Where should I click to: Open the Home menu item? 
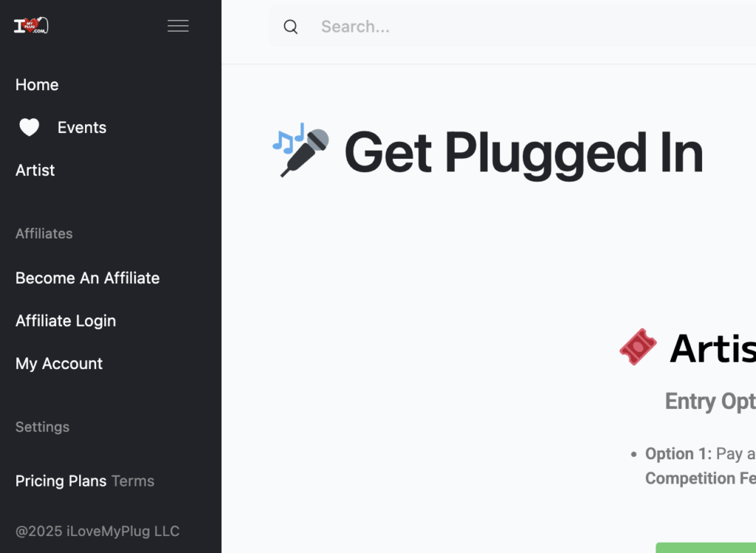(x=37, y=85)
